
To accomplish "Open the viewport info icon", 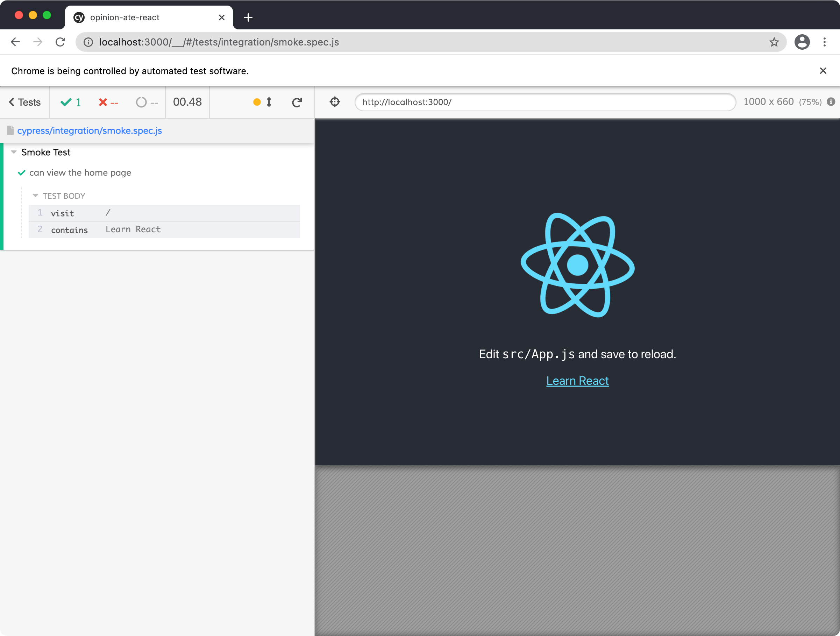I will [831, 102].
